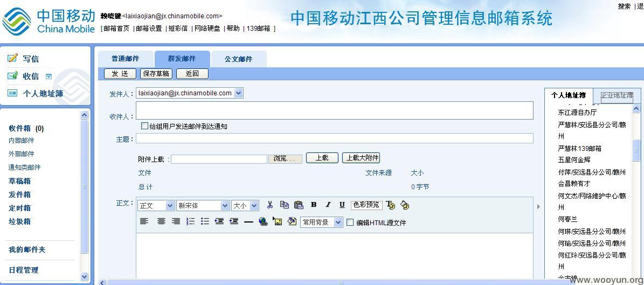644x285 pixels.
Task: Insert hyperlink globe icon
Action: click(264, 222)
